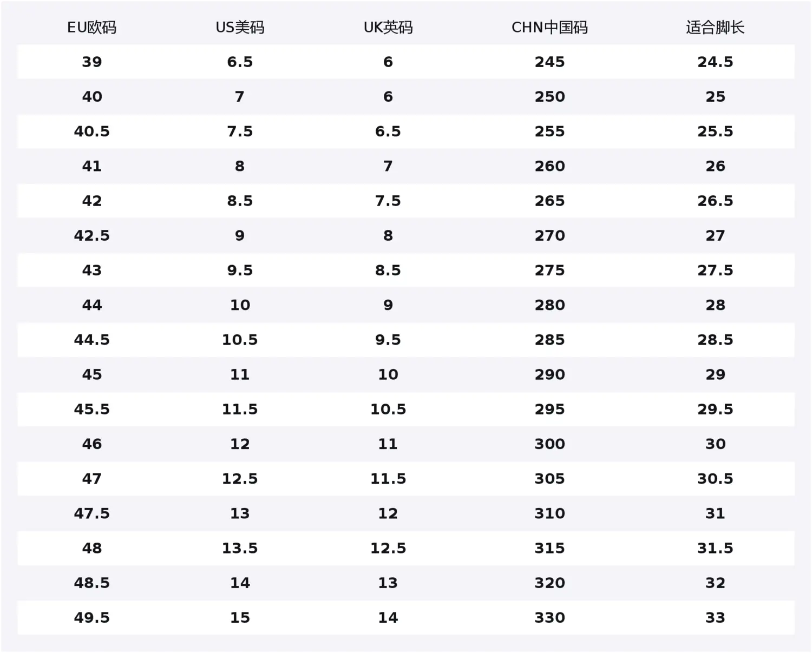Image resolution: width=812 pixels, height=653 pixels.
Task: Click US size 12.5 cell
Action: click(240, 479)
